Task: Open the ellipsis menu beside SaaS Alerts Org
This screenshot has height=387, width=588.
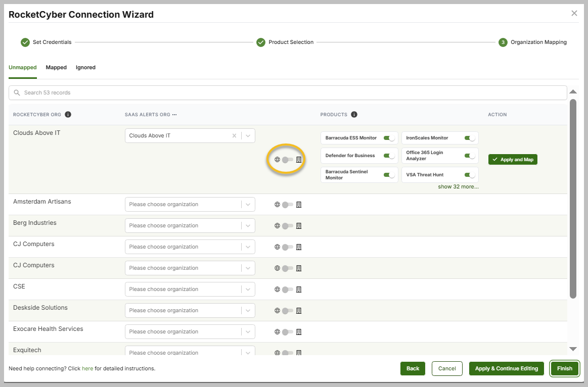Action: (x=174, y=115)
